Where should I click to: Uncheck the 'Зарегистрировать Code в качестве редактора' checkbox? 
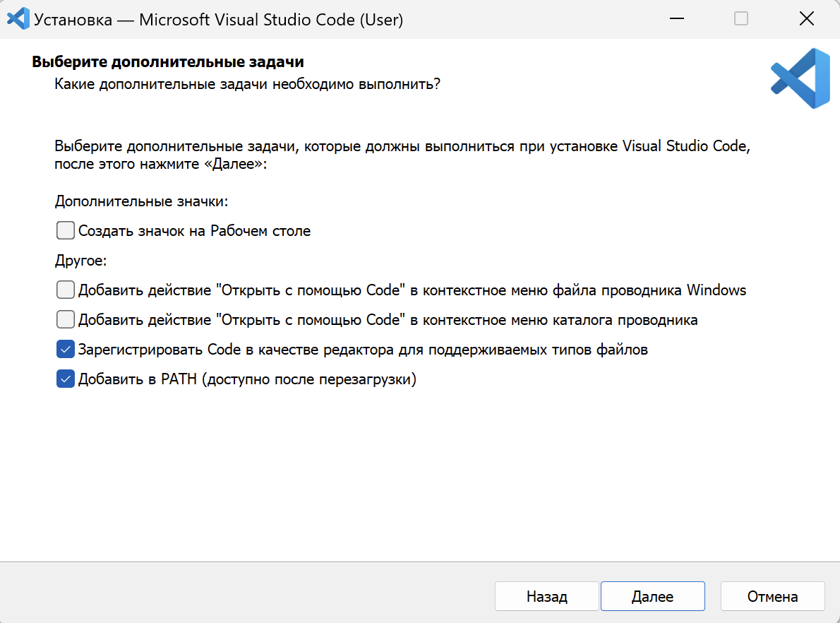(66, 350)
